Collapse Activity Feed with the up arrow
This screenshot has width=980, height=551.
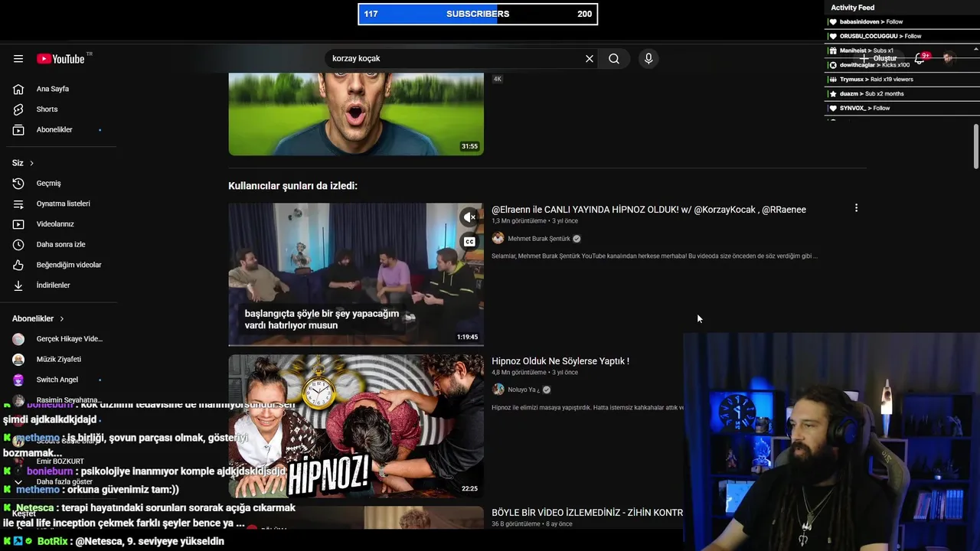point(975,50)
